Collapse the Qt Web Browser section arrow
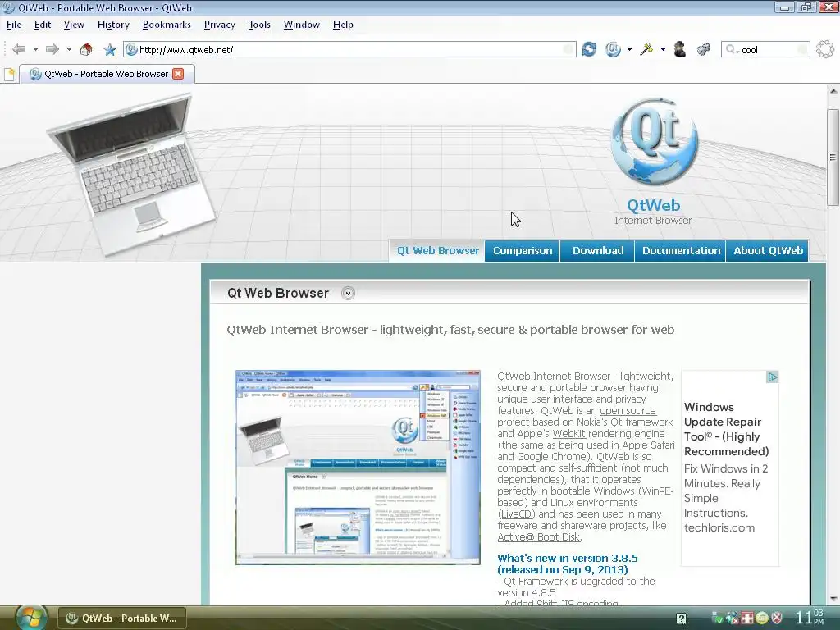 point(348,293)
